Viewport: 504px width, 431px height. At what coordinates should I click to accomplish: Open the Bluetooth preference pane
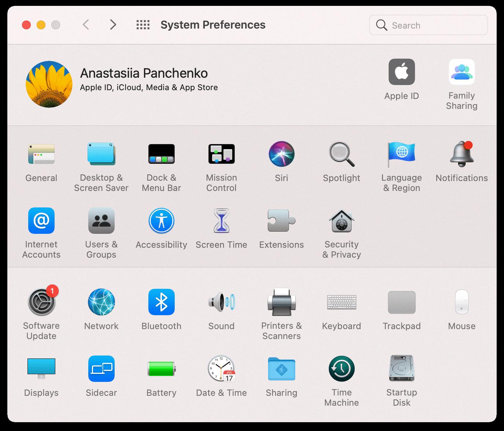pyautogui.click(x=161, y=302)
